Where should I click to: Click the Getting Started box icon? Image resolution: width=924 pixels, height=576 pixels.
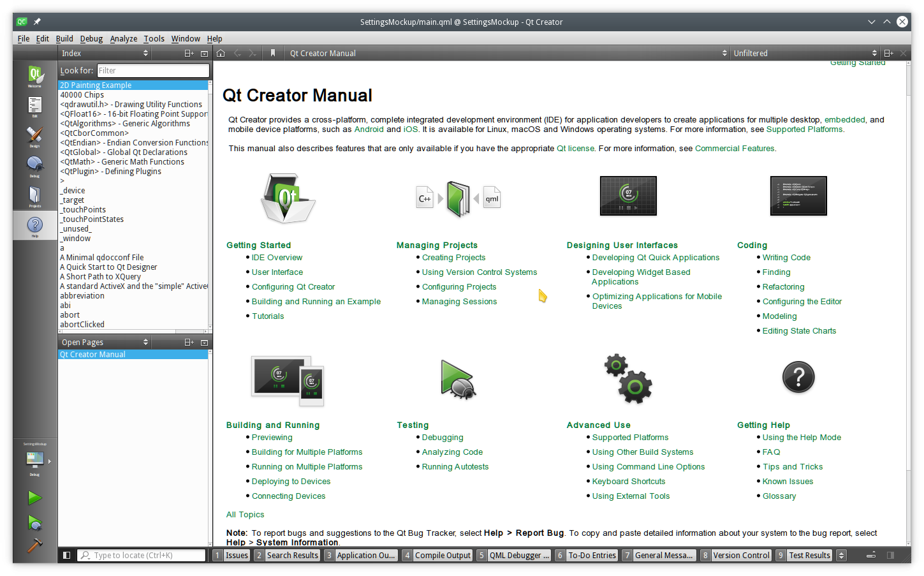288,198
